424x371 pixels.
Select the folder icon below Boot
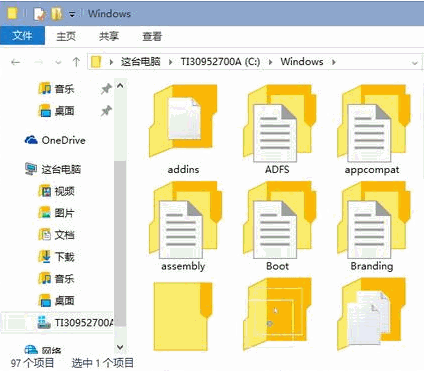point(277,314)
